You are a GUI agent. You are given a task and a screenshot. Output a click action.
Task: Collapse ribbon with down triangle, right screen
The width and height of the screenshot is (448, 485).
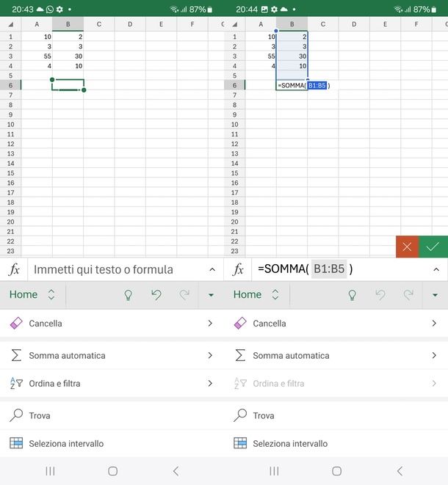pos(435,295)
